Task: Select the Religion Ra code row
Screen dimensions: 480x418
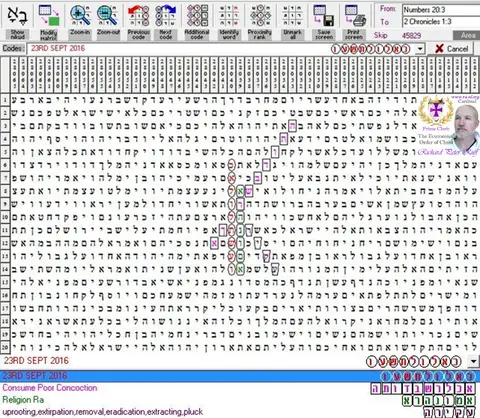Action: (240, 400)
